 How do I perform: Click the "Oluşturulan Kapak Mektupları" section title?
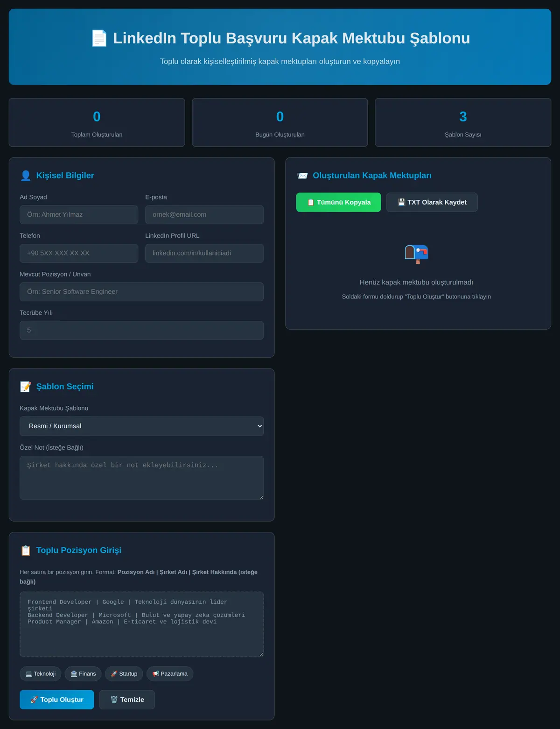(372, 176)
